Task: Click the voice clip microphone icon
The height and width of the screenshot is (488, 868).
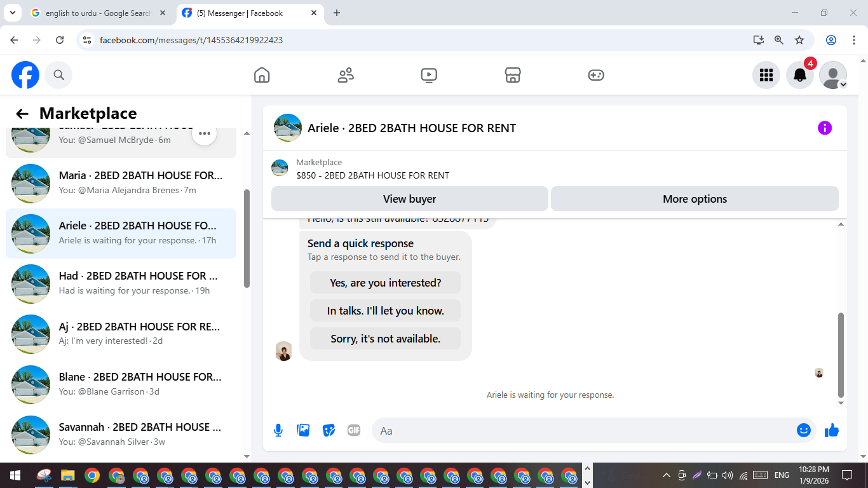Action: coord(278,430)
